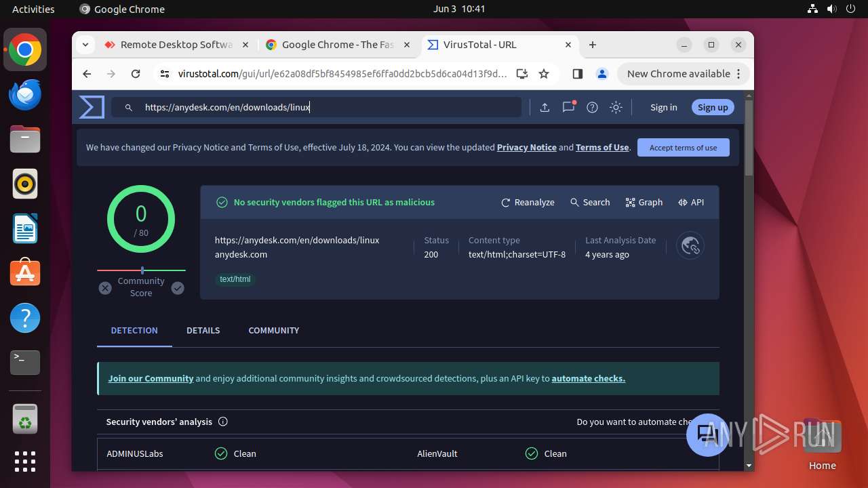Click site information icon in address bar

[164, 74]
